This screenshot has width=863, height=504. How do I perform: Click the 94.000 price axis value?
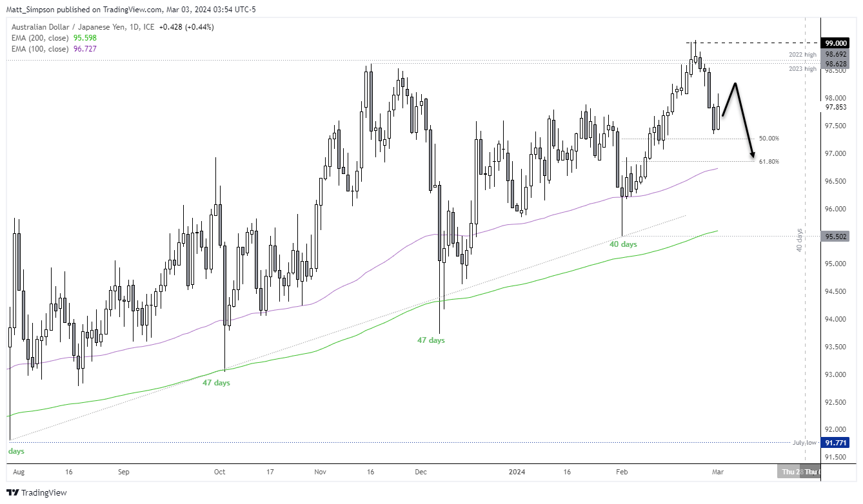(x=836, y=319)
